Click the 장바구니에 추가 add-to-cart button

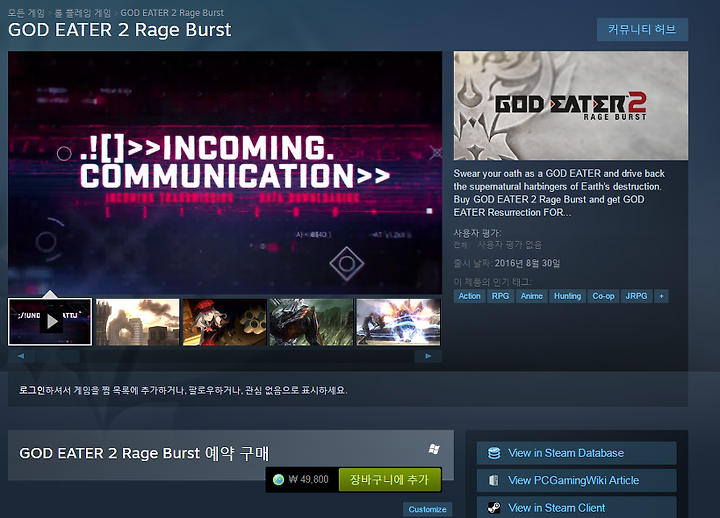(390, 479)
